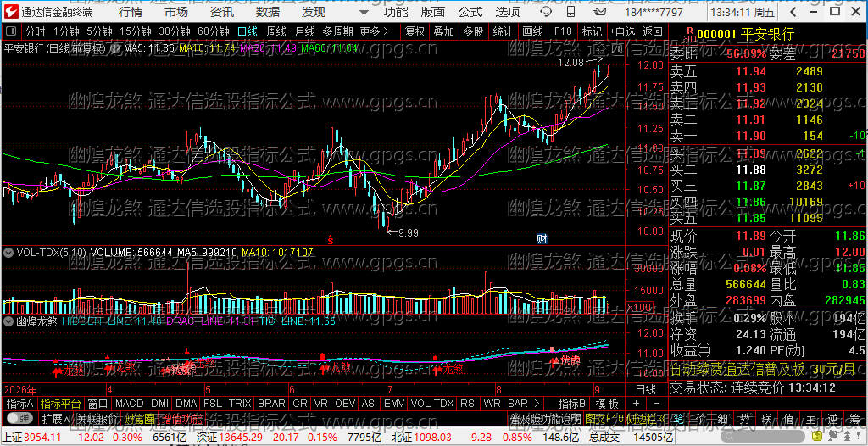The image size is (868, 446).
Task: Switch to the 周线 weekly period tab
Action: 275,31
